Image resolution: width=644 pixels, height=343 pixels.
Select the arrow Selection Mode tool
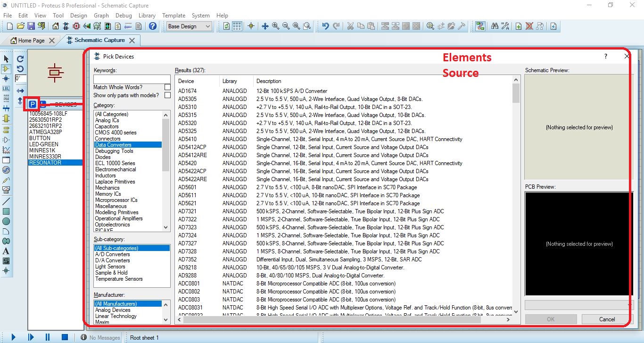point(6,59)
